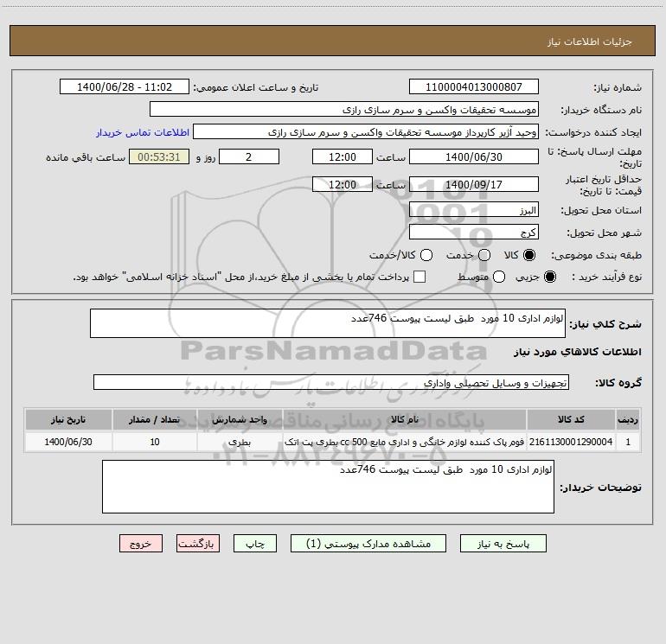Image resolution: width=666 pixels, height=644 pixels.
Task: Click the چاپ print button
Action: [x=255, y=544]
